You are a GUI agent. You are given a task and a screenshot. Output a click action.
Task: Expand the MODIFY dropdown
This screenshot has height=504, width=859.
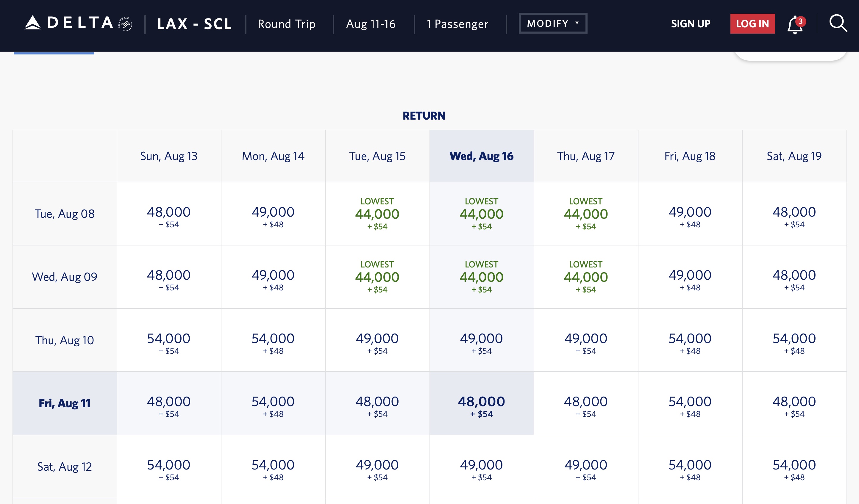552,23
